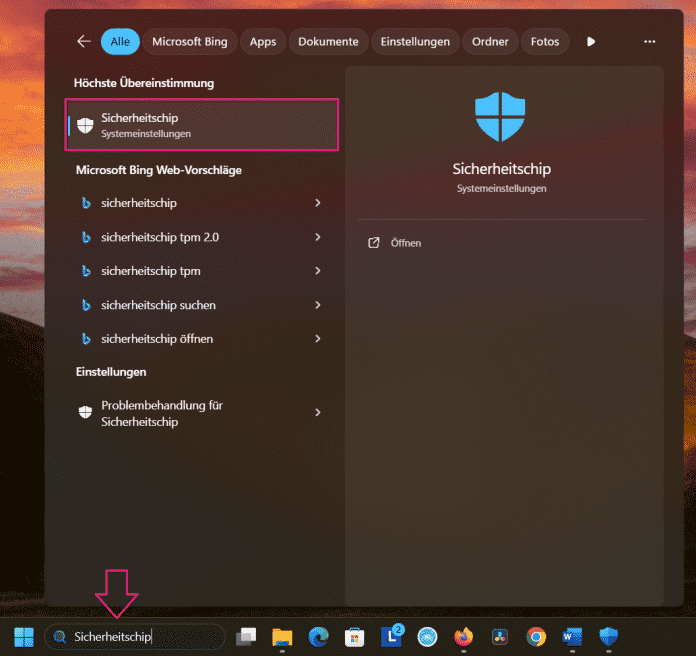Open Windows Security shield in the taskbar
696x656 pixels.
[608, 637]
